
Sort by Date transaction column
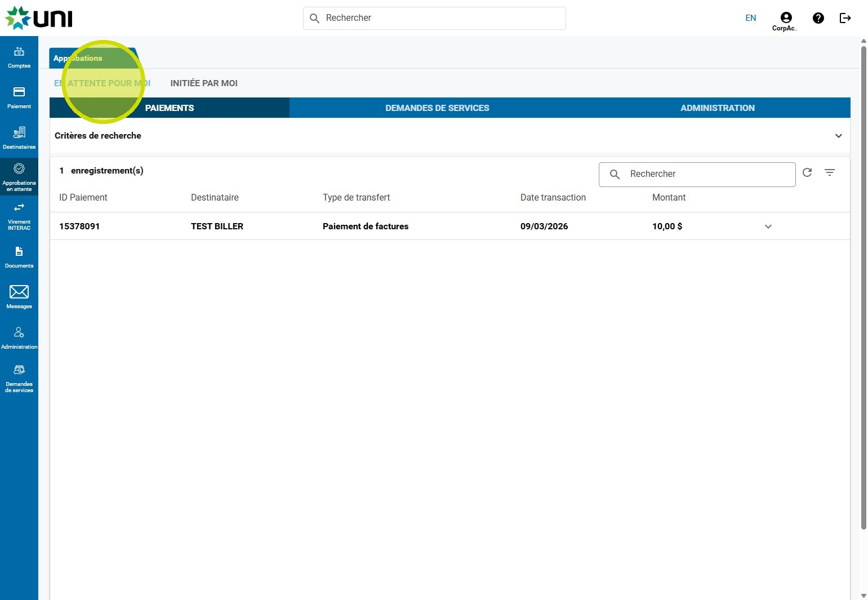pyautogui.click(x=553, y=198)
